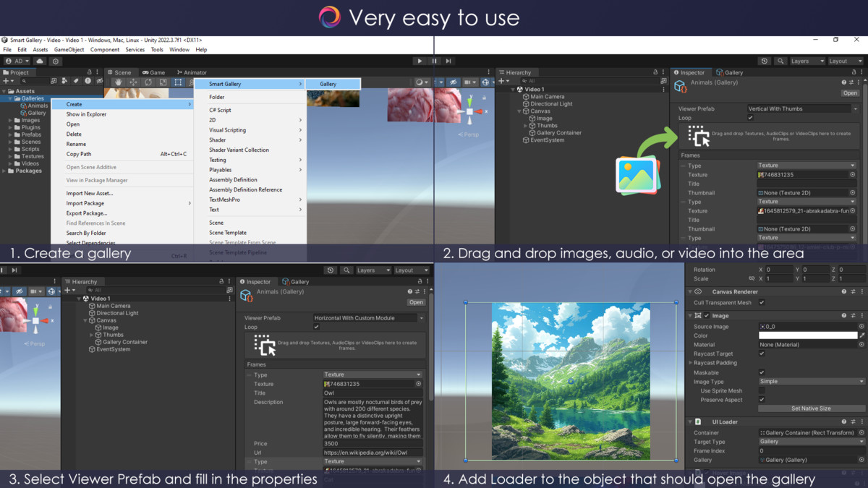
Task: Toggle the Raycast Target checkbox
Action: 762,354
